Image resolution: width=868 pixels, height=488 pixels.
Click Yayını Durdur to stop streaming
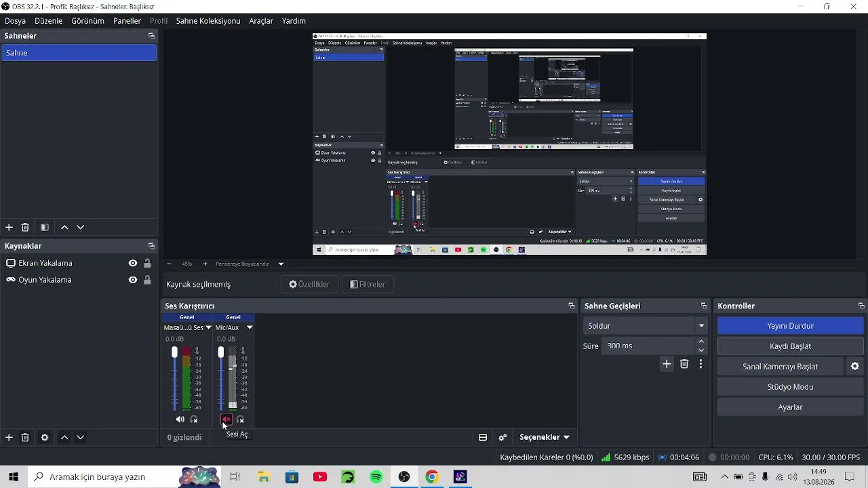(790, 326)
